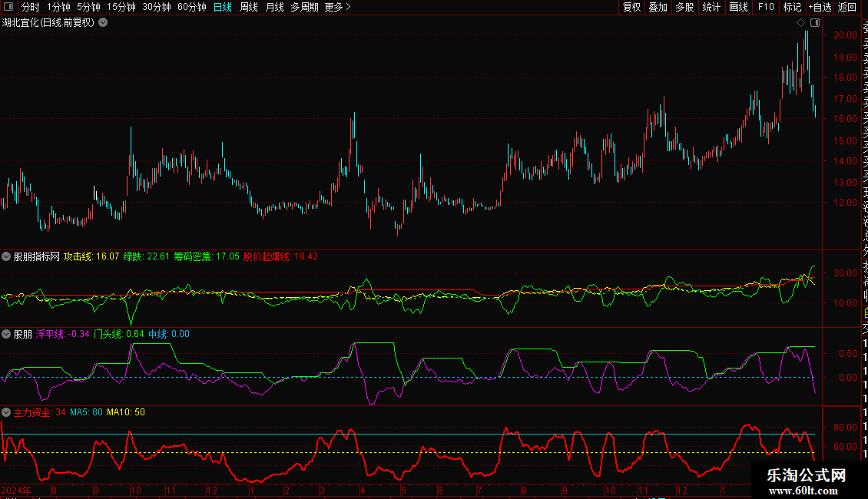
Task: Click the 股价起爆线 value label
Action: [280, 256]
